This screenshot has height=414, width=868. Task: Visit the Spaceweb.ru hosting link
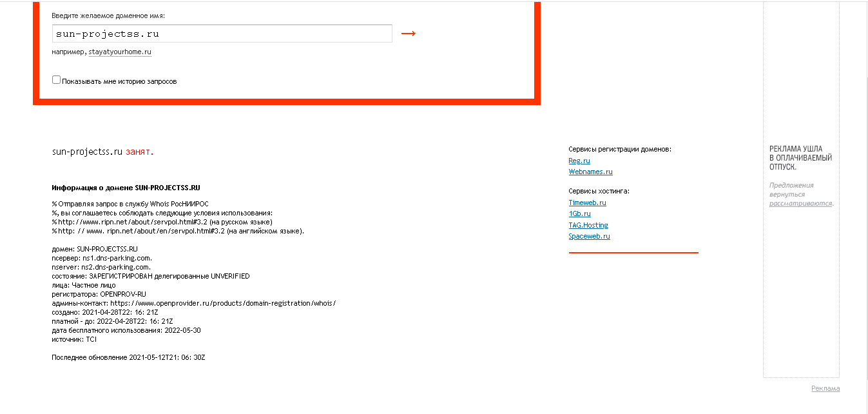[589, 236]
